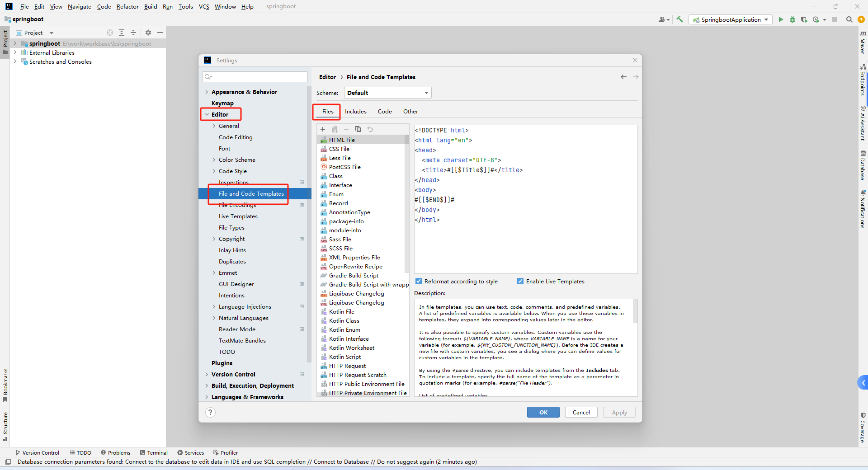The height and width of the screenshot is (470, 868).
Task: Click the back arrow in Settings header
Action: [x=624, y=77]
